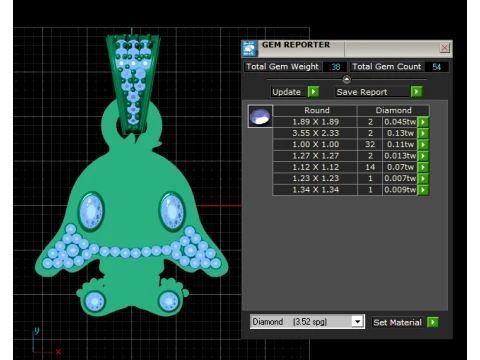Screen dimensions: 480x360
Task: Click the 0.009tw weight cell
Action: click(400, 190)
